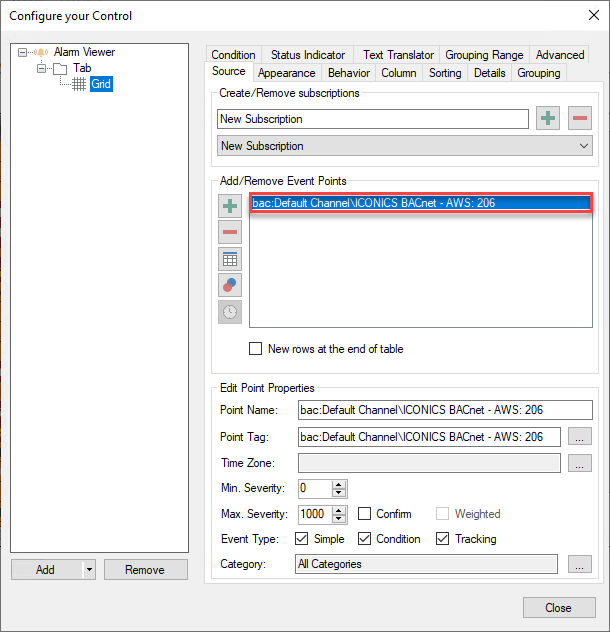The image size is (610, 632).
Task: Click the Min. Severity value field
Action: tap(315, 489)
